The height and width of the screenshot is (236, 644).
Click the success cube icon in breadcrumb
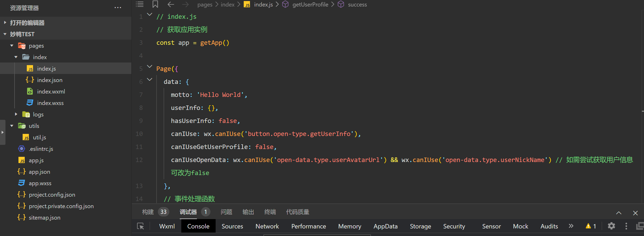(341, 4)
